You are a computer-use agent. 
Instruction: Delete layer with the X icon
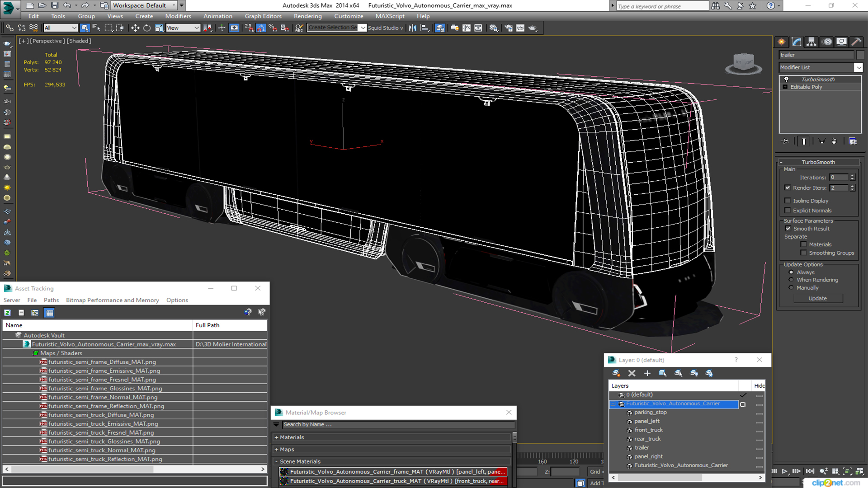tap(632, 373)
